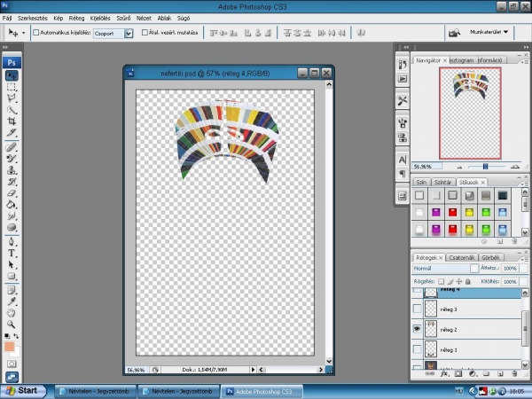Toggle lock all layer option
Image resolution: width=532 pixels, height=399 pixels.
point(468,281)
